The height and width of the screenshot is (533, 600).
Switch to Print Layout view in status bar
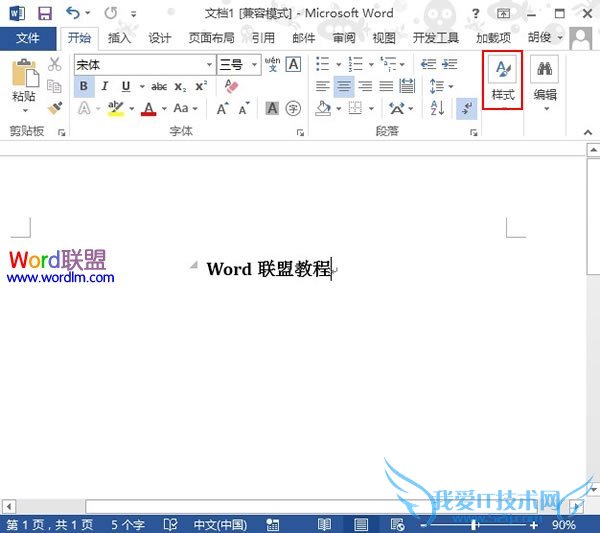[360, 524]
